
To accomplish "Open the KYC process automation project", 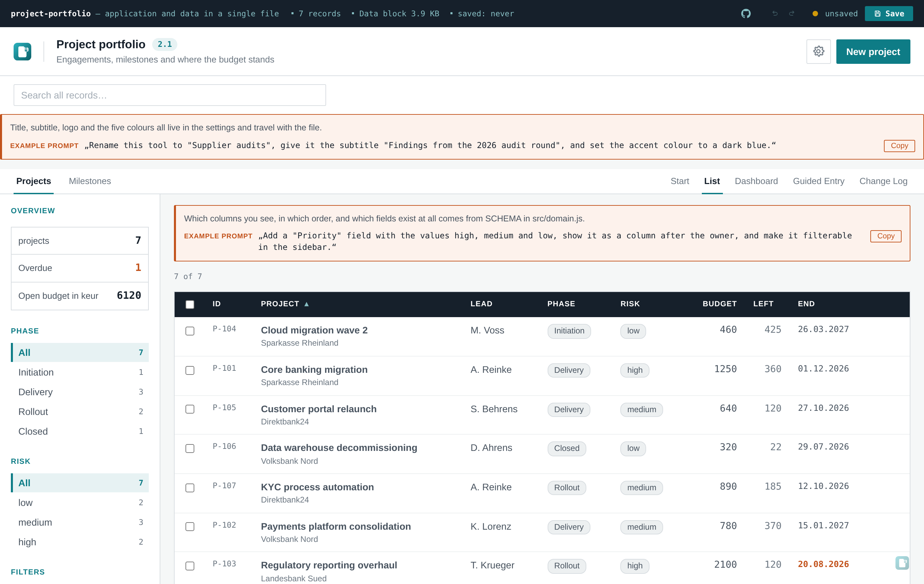I will click(x=317, y=487).
